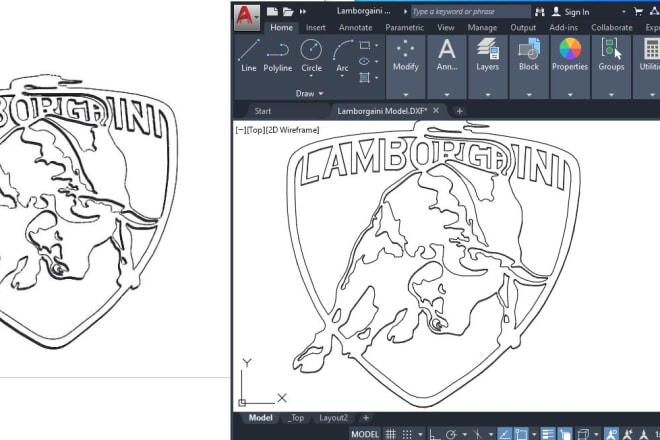
Task: Open the Sign In dropdown arrow
Action: coord(624,12)
